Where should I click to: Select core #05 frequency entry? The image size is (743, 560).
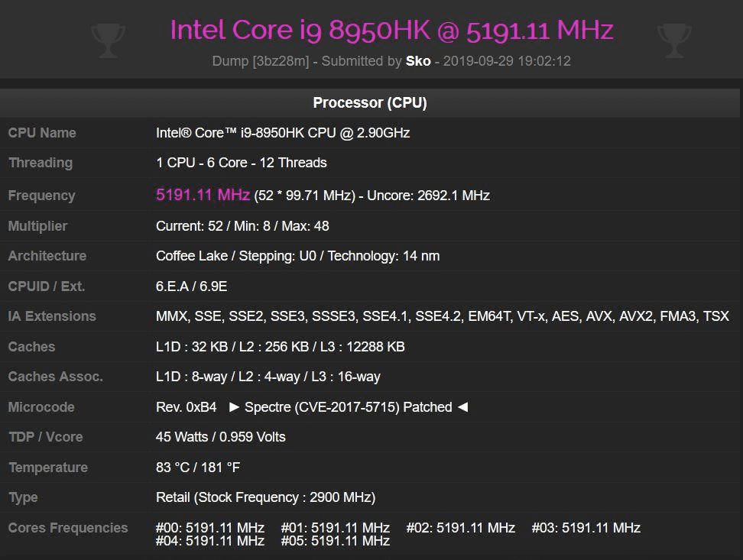click(x=336, y=541)
